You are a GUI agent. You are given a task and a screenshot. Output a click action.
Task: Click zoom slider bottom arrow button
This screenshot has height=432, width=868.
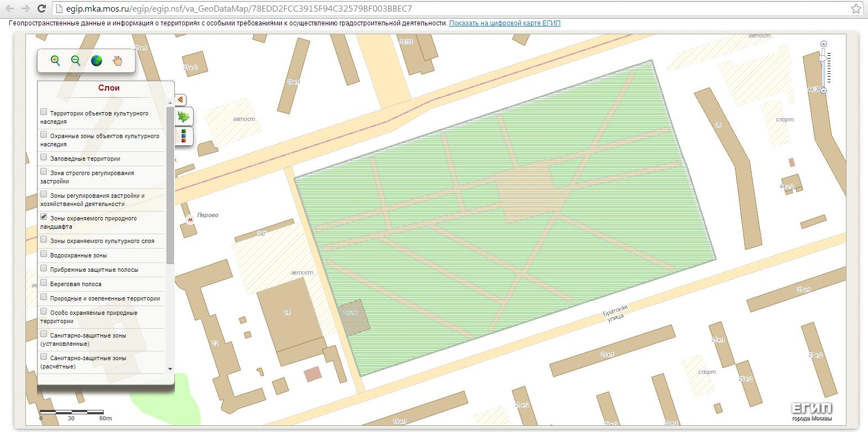(x=823, y=91)
